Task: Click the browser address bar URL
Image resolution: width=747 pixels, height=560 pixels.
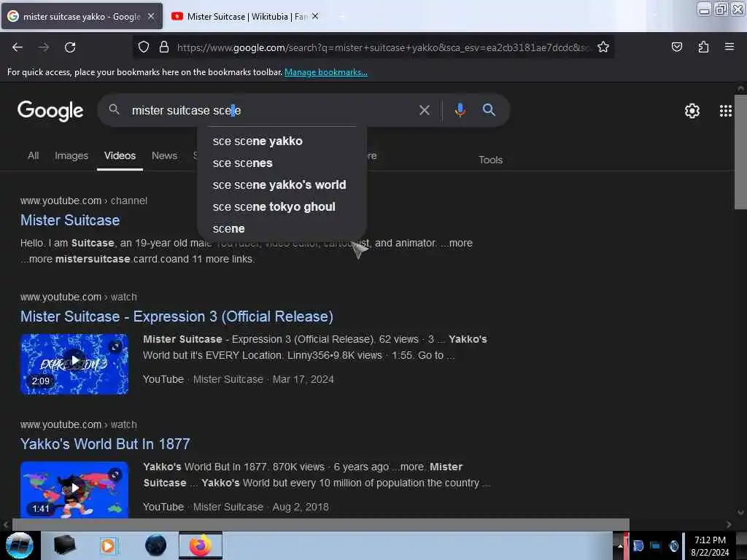Action: pyautogui.click(x=382, y=47)
